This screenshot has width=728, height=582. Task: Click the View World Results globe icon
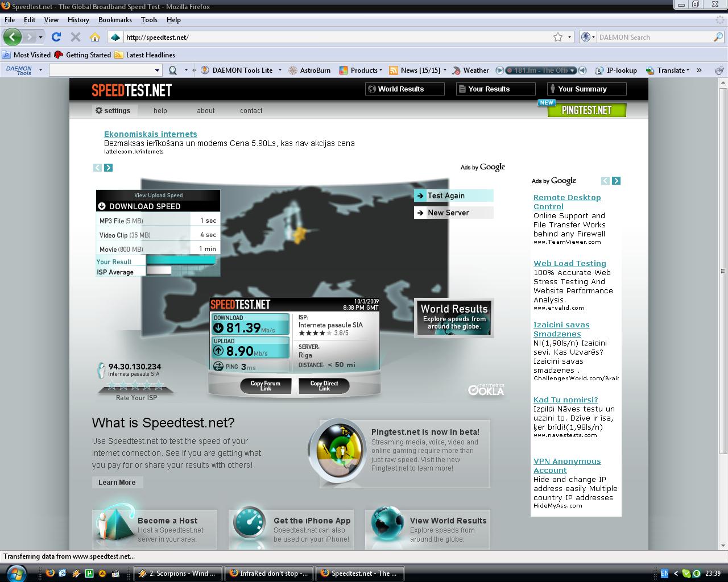(x=387, y=523)
